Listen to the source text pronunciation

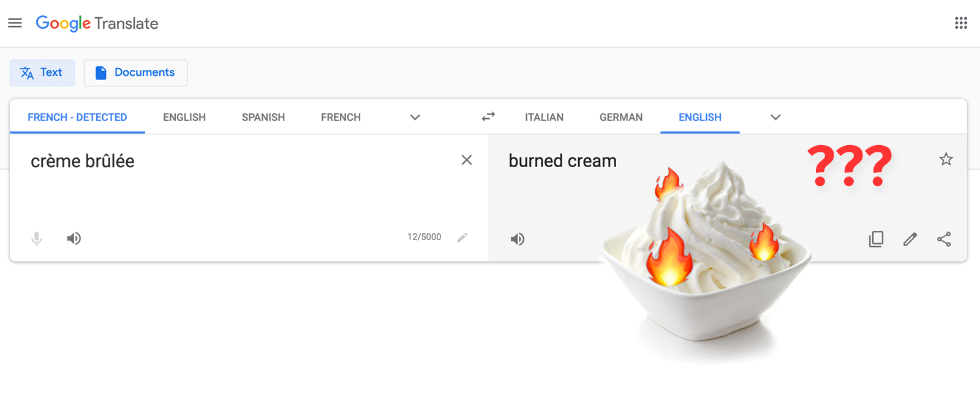pos(74,238)
